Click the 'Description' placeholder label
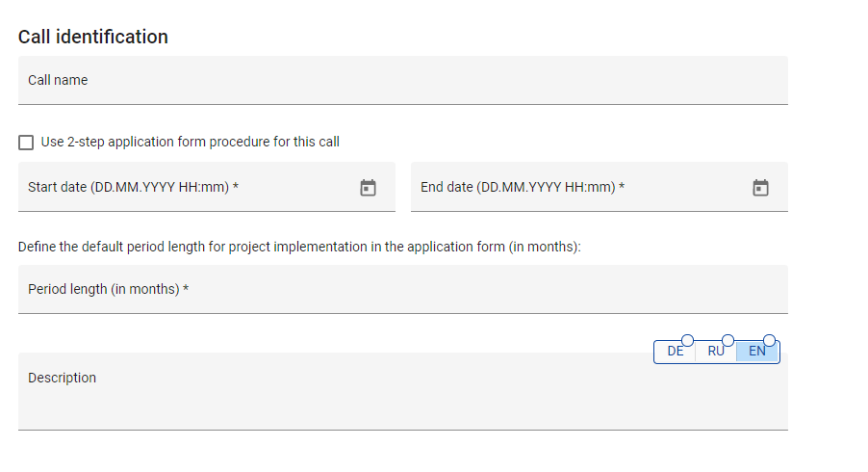 (63, 379)
